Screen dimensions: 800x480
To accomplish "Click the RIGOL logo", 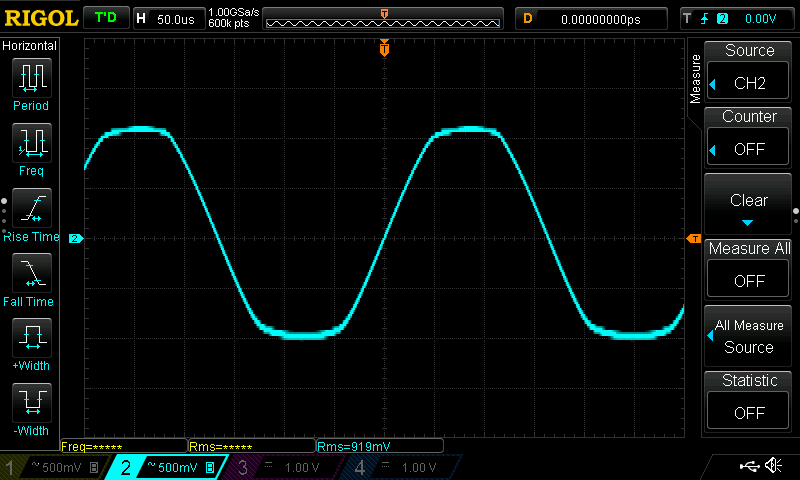I will [x=40, y=18].
